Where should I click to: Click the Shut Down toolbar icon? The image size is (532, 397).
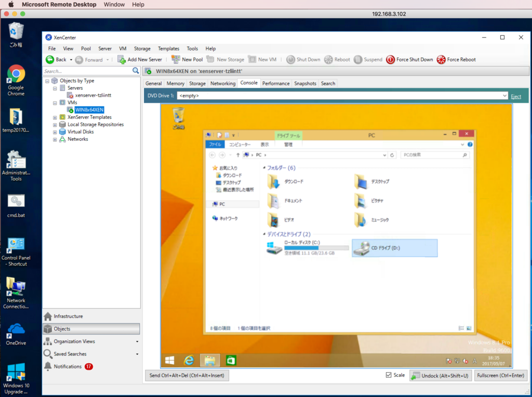click(x=290, y=60)
